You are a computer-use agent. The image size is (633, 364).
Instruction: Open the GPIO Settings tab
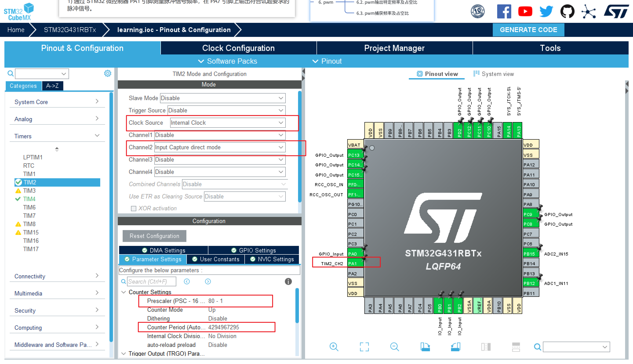click(254, 250)
